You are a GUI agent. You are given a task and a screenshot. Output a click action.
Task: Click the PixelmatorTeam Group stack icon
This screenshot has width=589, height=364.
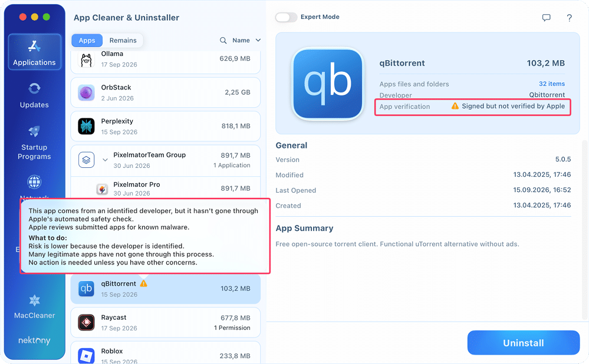point(87,160)
